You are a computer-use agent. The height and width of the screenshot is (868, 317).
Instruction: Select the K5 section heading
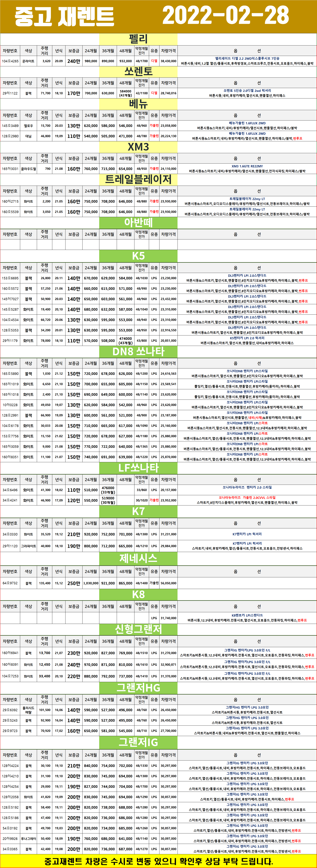pyautogui.click(x=138, y=256)
